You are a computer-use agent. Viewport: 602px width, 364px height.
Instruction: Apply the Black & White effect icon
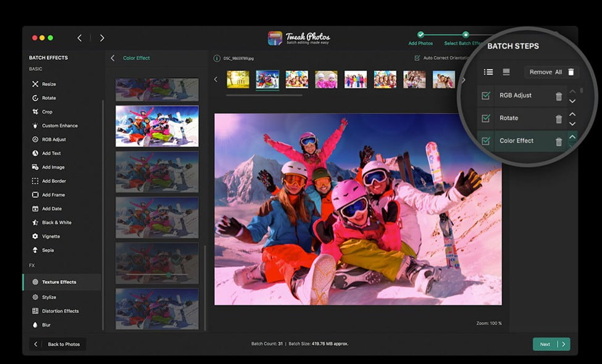[35, 223]
